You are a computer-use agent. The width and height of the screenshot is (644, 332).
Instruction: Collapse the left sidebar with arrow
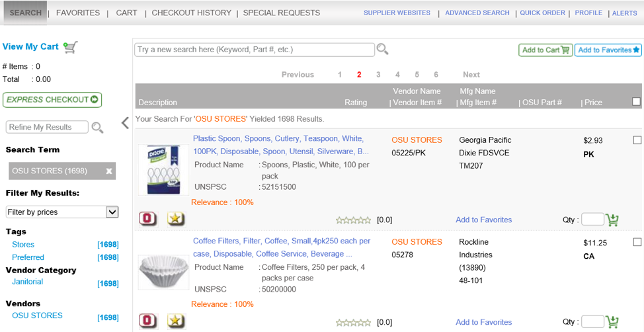coord(125,123)
